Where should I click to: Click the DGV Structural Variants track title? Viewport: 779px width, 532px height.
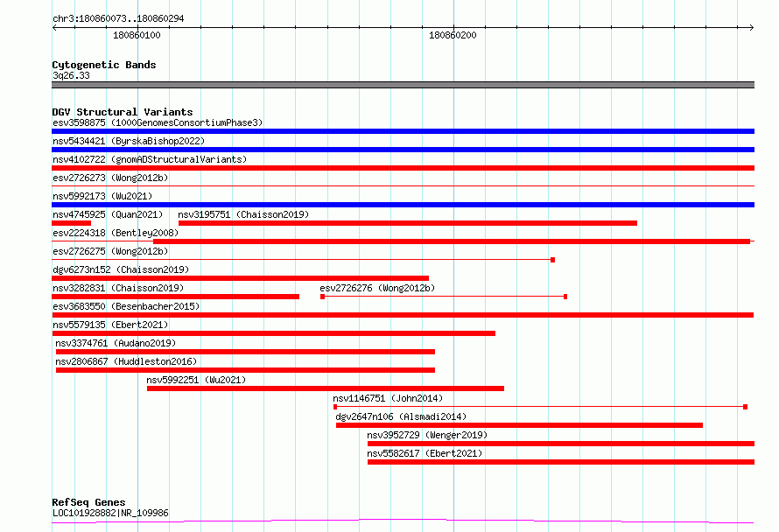pos(123,112)
